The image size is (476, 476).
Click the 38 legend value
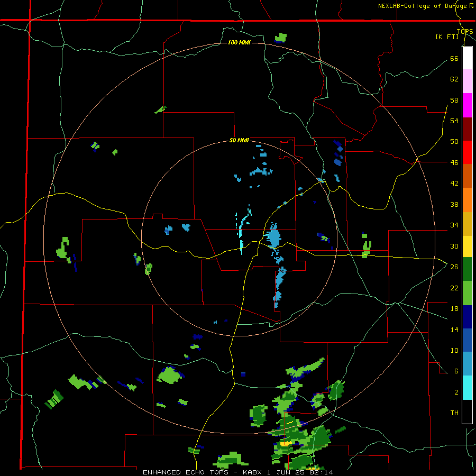(454, 204)
